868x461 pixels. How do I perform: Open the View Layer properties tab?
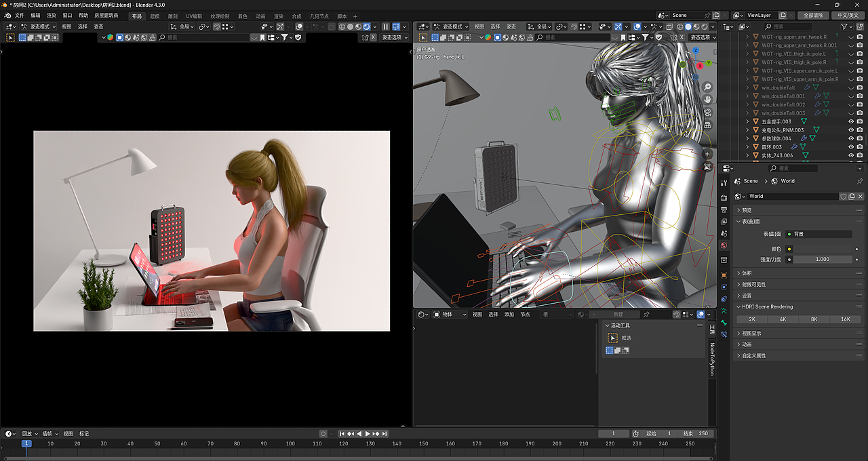pos(724,221)
